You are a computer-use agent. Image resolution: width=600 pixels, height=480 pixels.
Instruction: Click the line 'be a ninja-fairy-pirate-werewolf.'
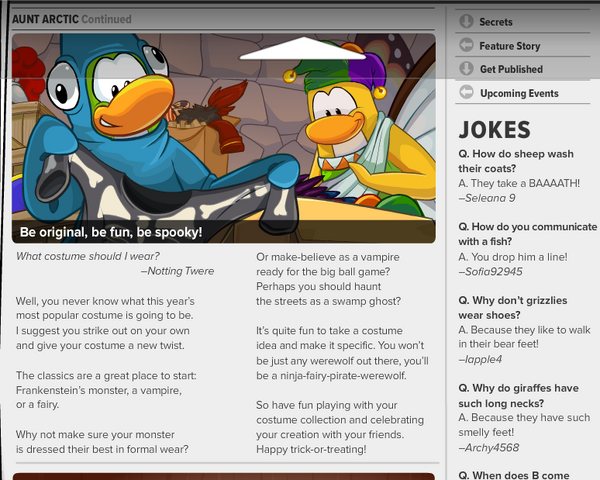coord(331,376)
